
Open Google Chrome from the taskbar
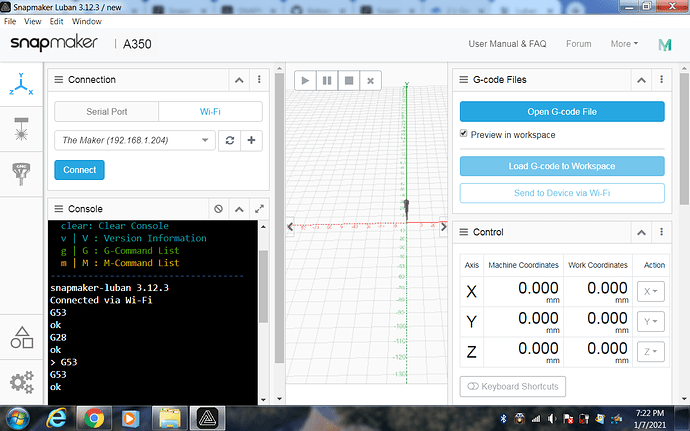click(x=93, y=418)
